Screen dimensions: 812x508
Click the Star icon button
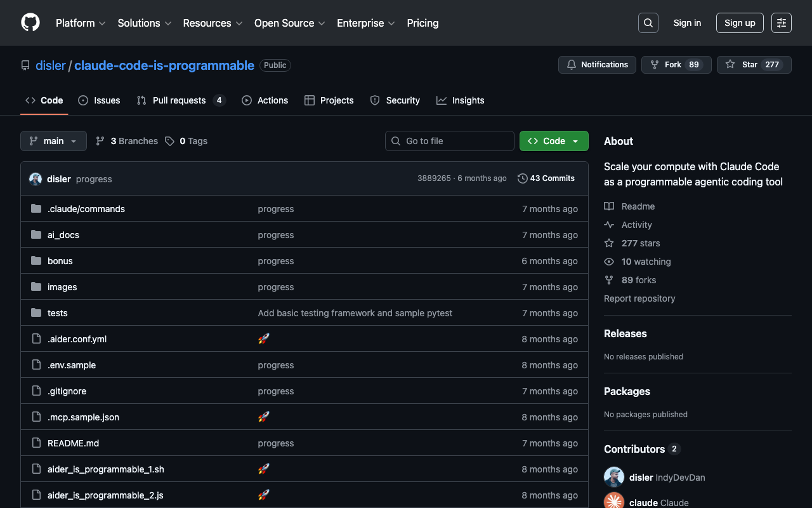tap(731, 65)
